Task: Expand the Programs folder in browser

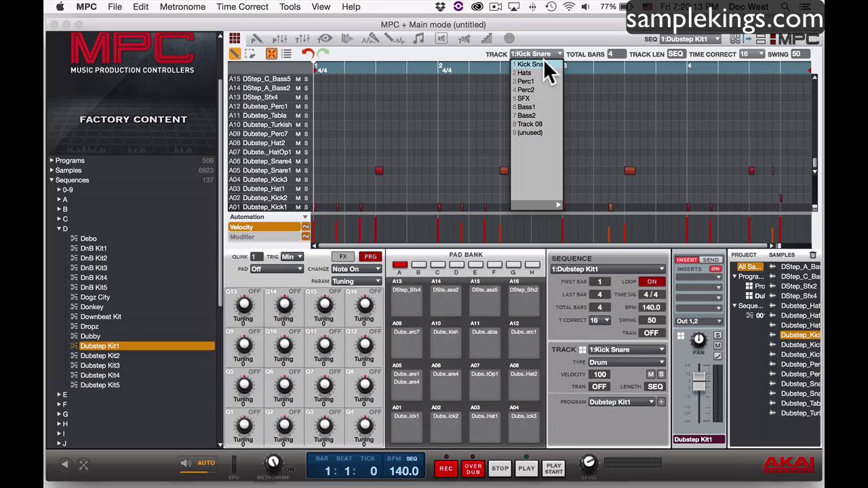Action: pos(52,161)
